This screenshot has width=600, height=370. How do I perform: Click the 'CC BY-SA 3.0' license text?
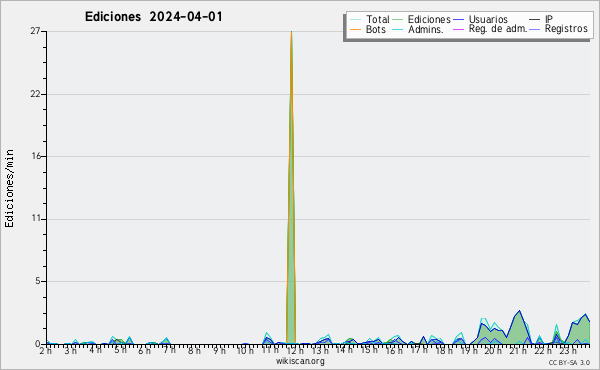tap(569, 362)
